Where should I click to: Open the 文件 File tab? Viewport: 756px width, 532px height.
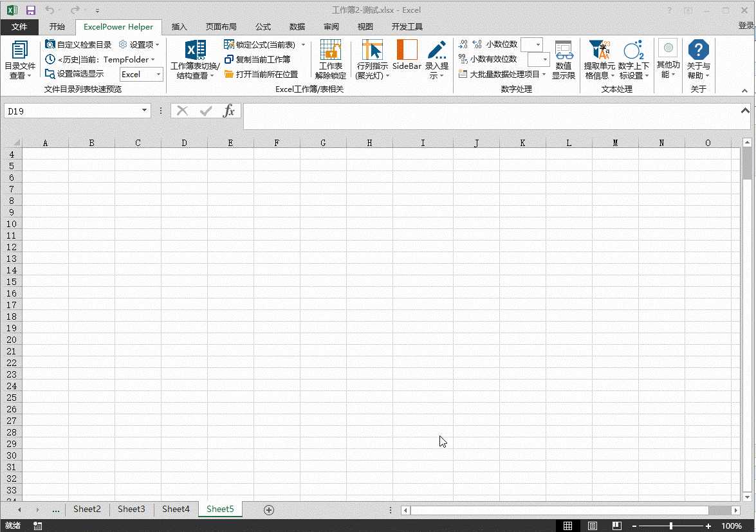click(19, 26)
